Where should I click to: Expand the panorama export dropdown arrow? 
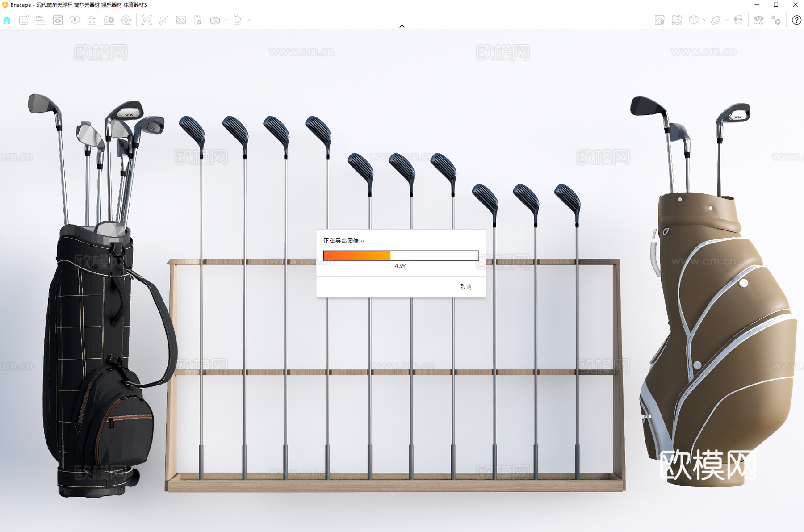(226, 20)
